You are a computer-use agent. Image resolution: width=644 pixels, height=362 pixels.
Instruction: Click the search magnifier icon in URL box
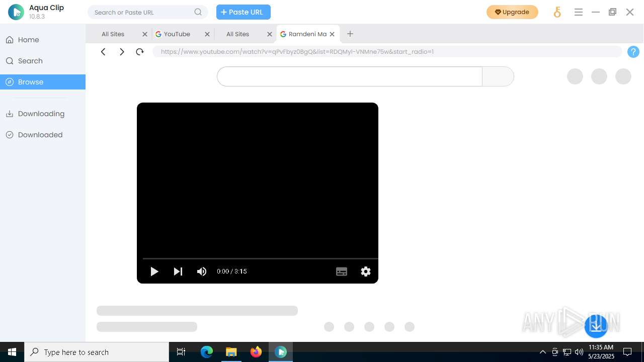point(198,12)
